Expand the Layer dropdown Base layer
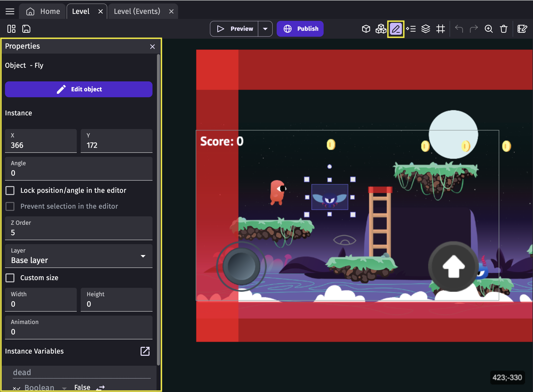Image resolution: width=533 pixels, height=392 pixels. coord(78,256)
